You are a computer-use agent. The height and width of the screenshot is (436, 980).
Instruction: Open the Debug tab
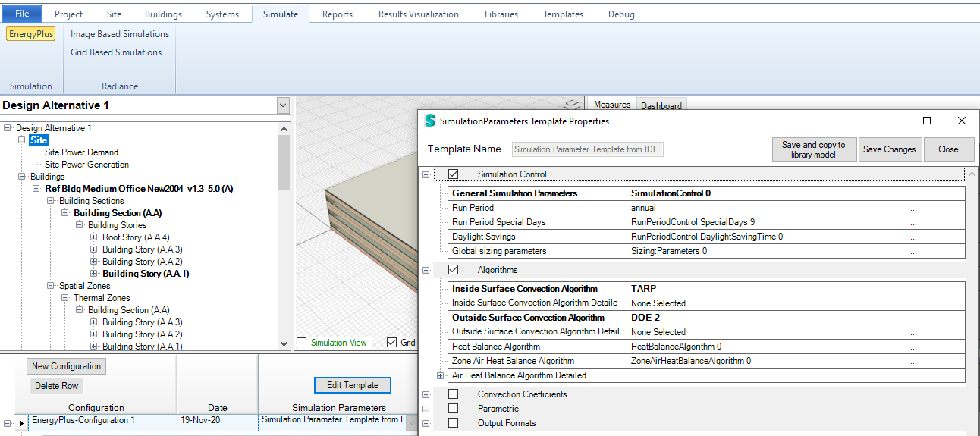coord(621,14)
